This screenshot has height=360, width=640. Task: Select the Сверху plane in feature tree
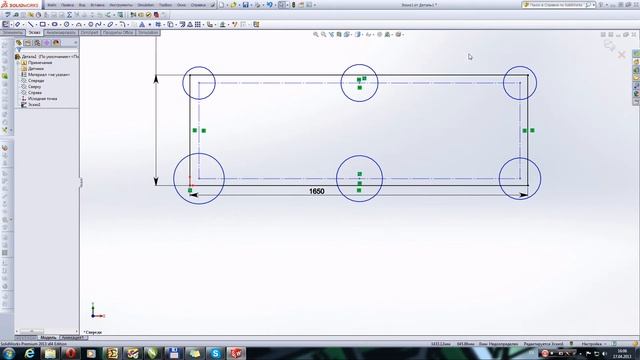click(34, 87)
